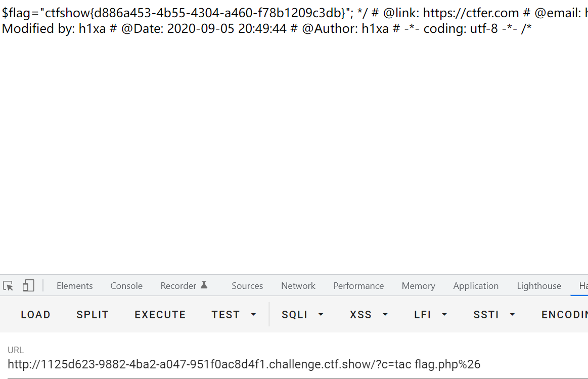Image resolution: width=588 pixels, height=379 pixels.
Task: Switch to the Sources tab
Action: (247, 286)
